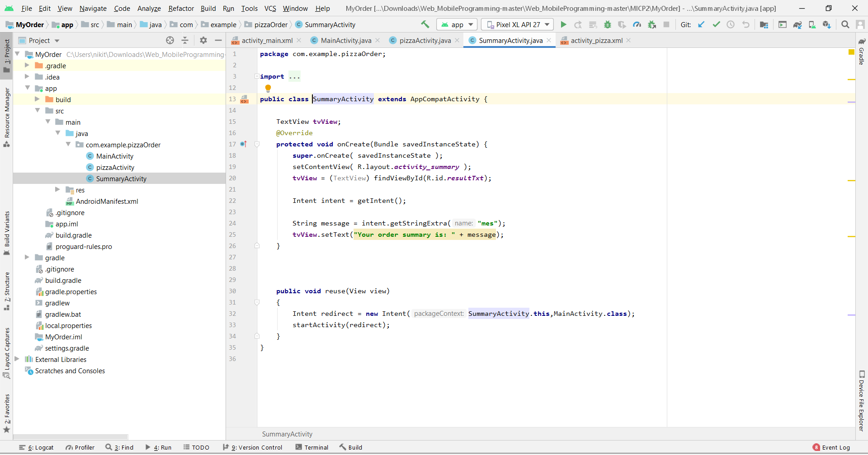Click the override gutter icon on line 17

click(243, 144)
